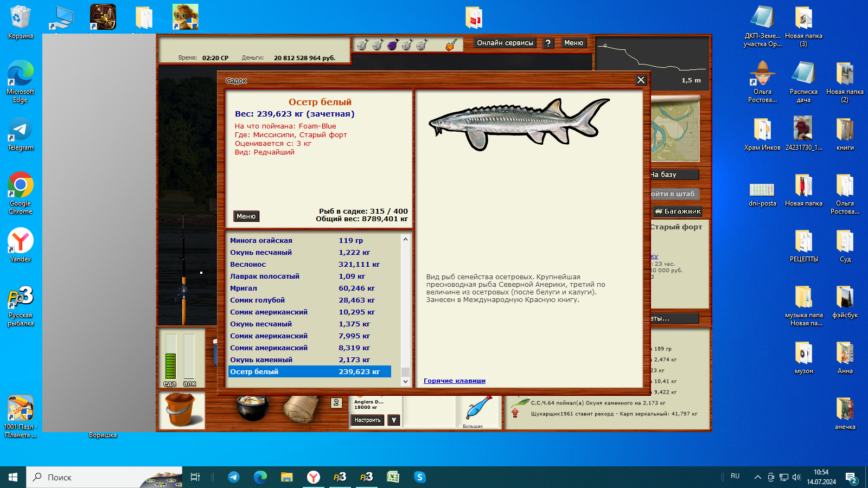Select Мригал 60,246 кг row
Screen dimensions: 868x488
coord(310,288)
